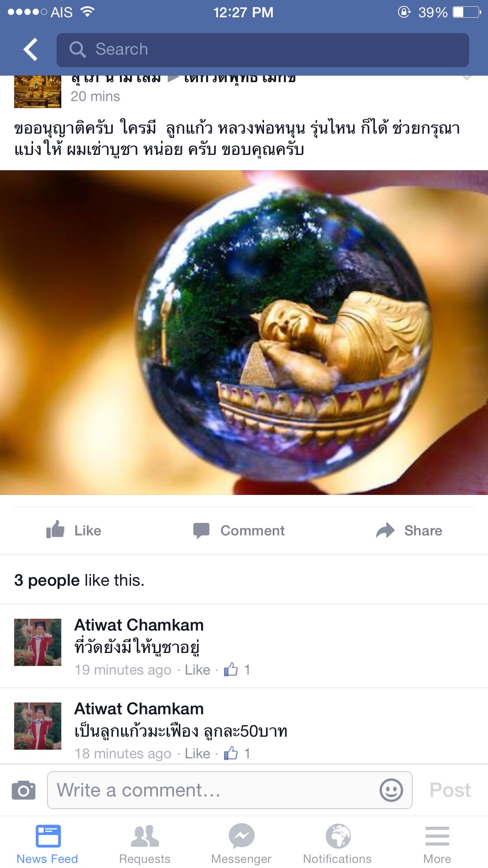Tap the Share arrow icon

click(x=385, y=530)
